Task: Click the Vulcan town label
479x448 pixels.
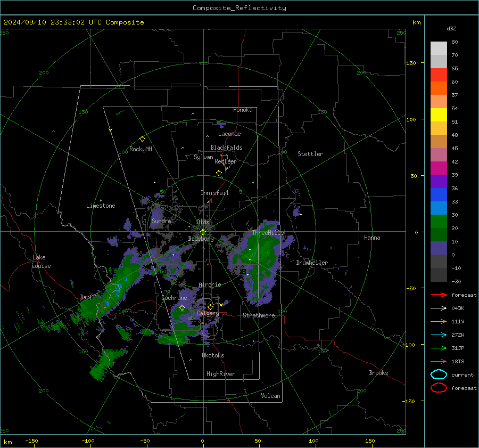Action: tap(271, 396)
